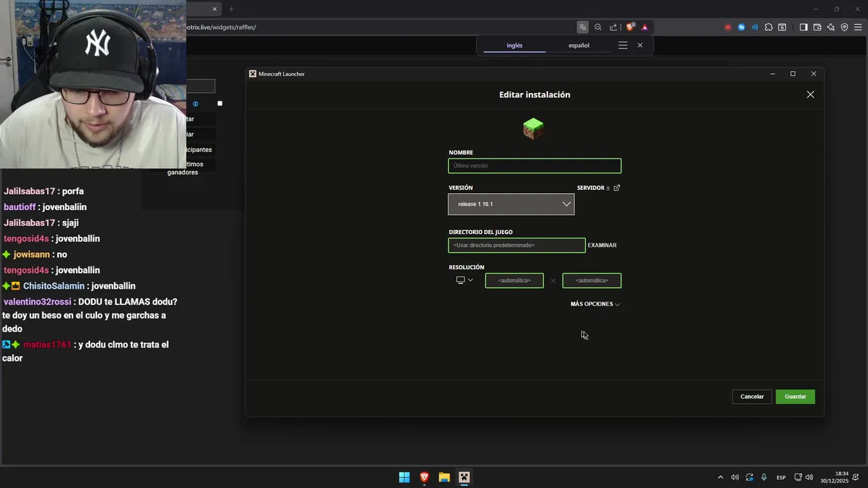Click the tab search icon in browser toolbar
The height and width of the screenshot is (488, 868).
click(x=782, y=27)
